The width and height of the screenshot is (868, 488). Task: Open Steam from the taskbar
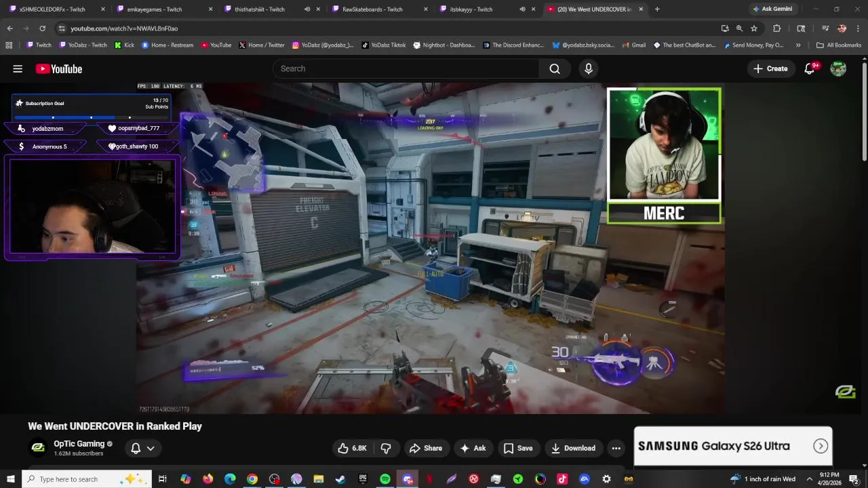click(x=340, y=479)
